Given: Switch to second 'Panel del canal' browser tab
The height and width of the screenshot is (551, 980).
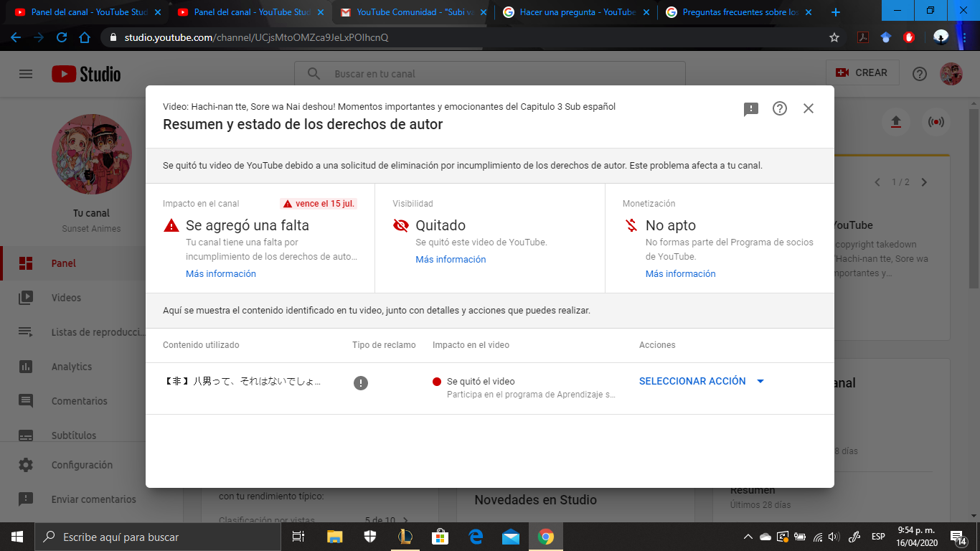Looking at the screenshot, I should point(248,12).
